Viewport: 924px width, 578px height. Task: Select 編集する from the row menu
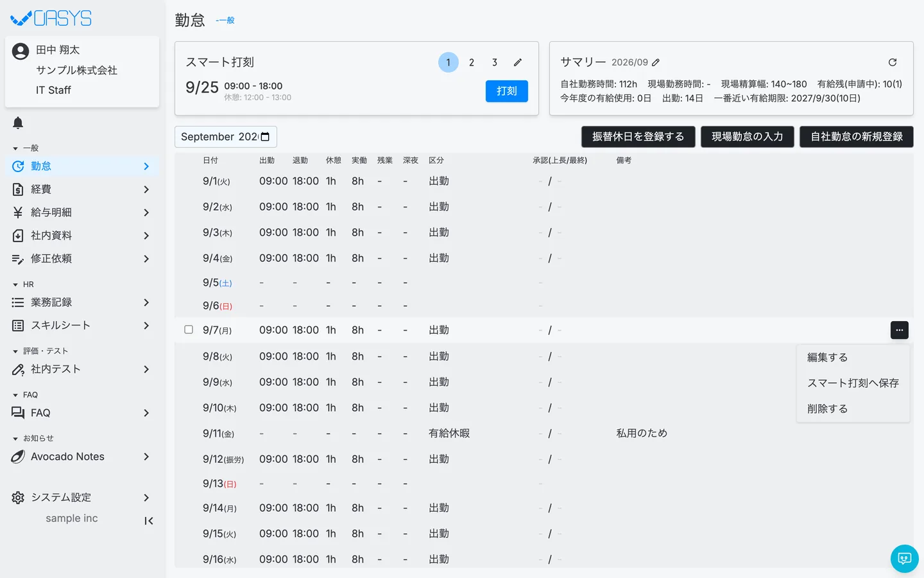point(853,357)
